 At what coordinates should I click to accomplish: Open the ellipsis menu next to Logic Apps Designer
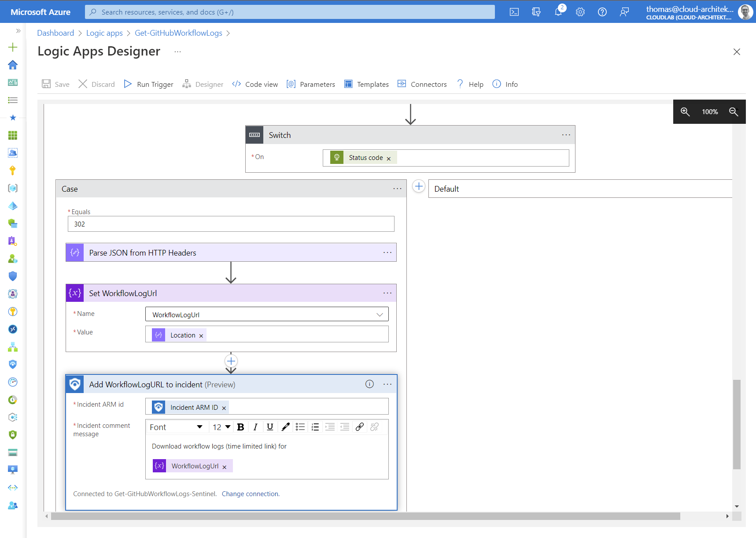[x=177, y=52]
